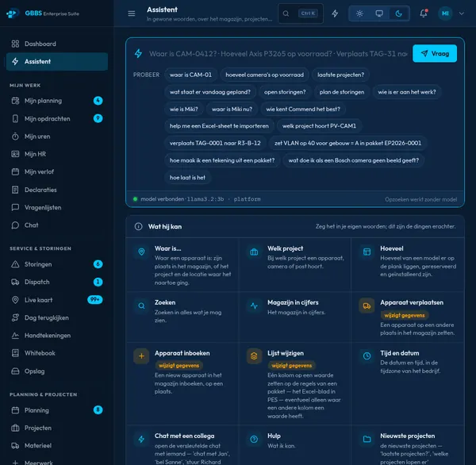Toggle the hamburger sidebar menu

(132, 13)
